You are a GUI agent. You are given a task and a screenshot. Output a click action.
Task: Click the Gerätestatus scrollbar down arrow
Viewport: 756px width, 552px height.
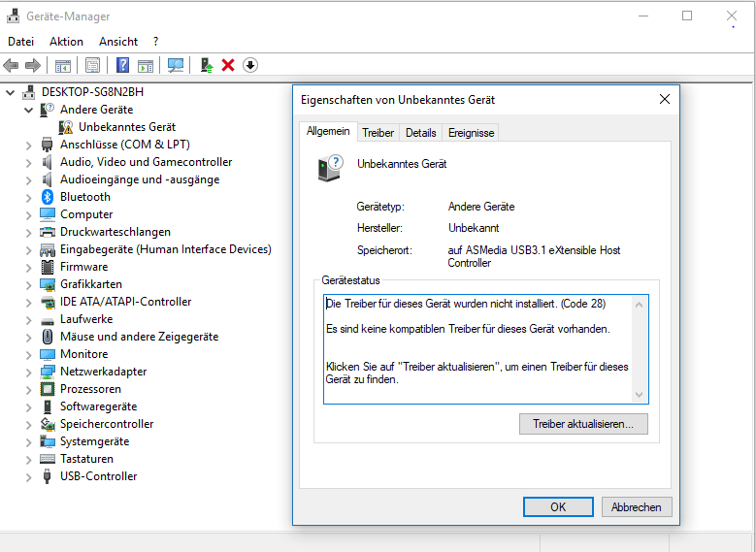coord(639,394)
